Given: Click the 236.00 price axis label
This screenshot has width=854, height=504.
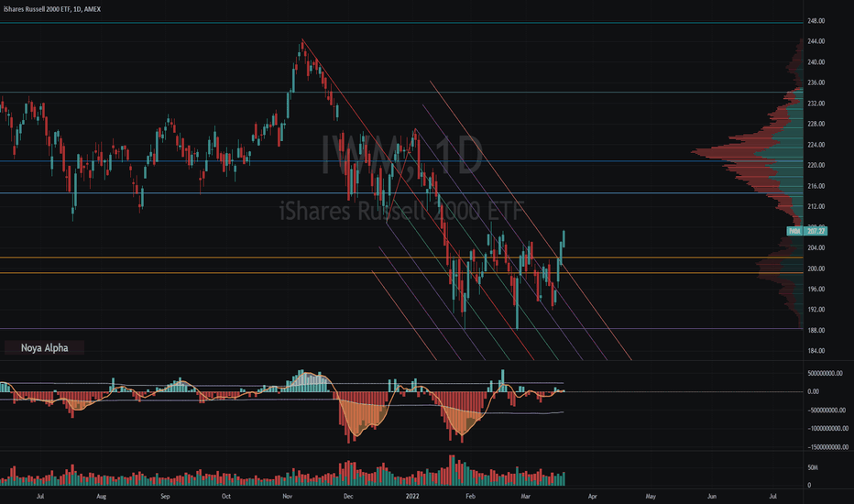Looking at the screenshot, I should tap(816, 82).
